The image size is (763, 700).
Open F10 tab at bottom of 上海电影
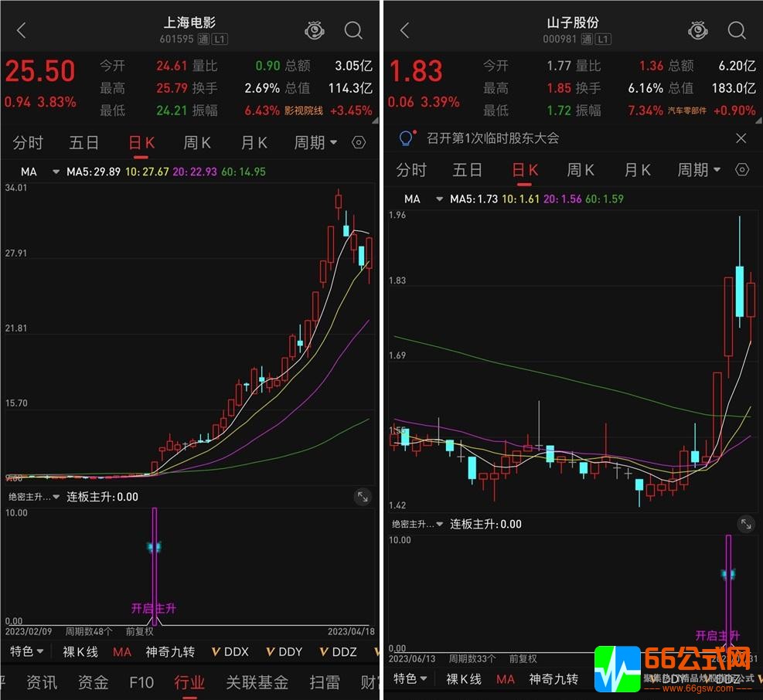click(141, 682)
